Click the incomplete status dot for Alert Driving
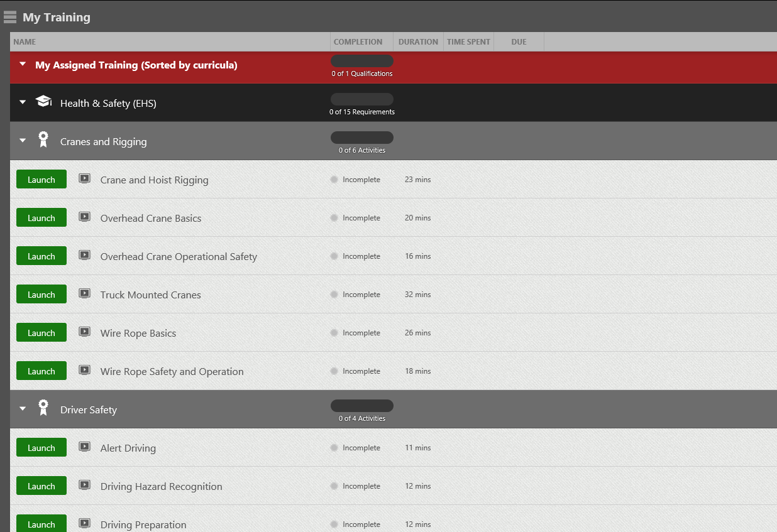The height and width of the screenshot is (532, 777). [334, 448]
